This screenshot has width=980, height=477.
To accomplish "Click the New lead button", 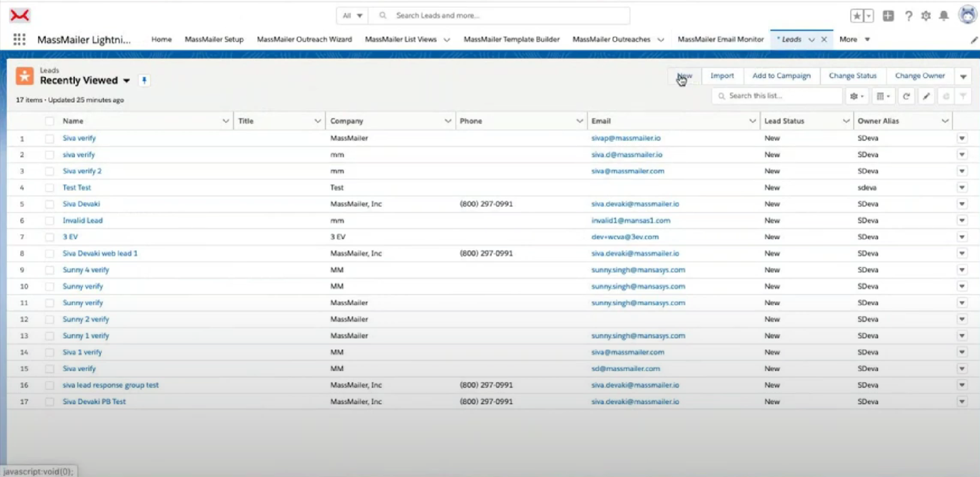I will click(684, 76).
